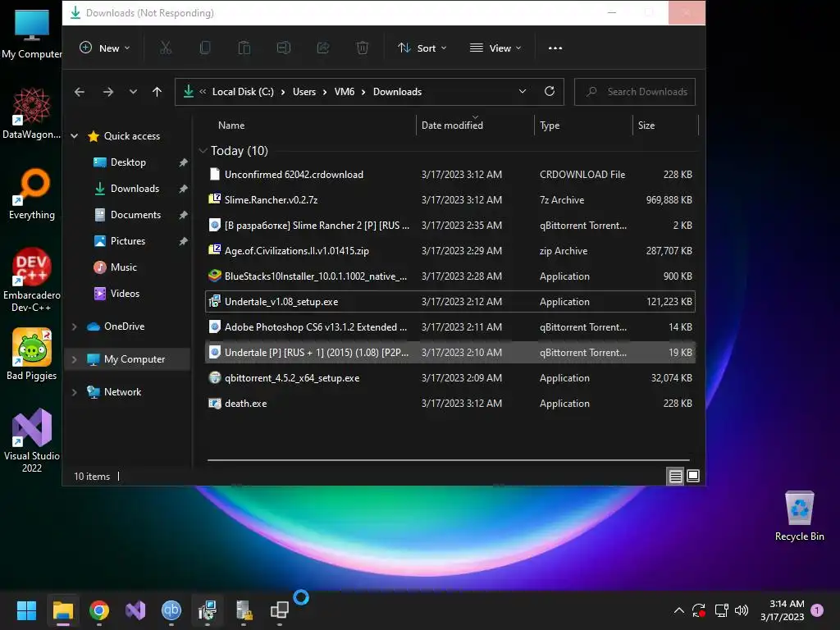
Task: Click the Rename icon in toolbar
Action: (283, 48)
